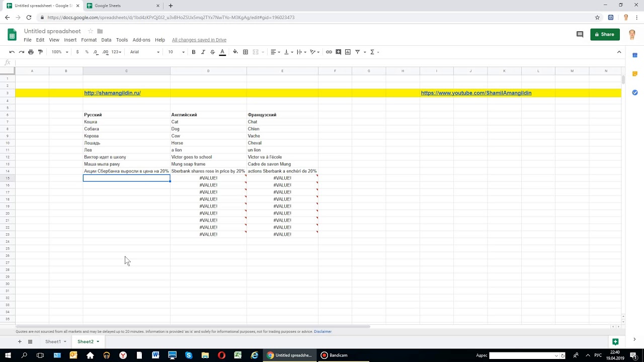The image size is (644, 362).
Task: Format as currency with the dollar icon
Action: [77, 52]
